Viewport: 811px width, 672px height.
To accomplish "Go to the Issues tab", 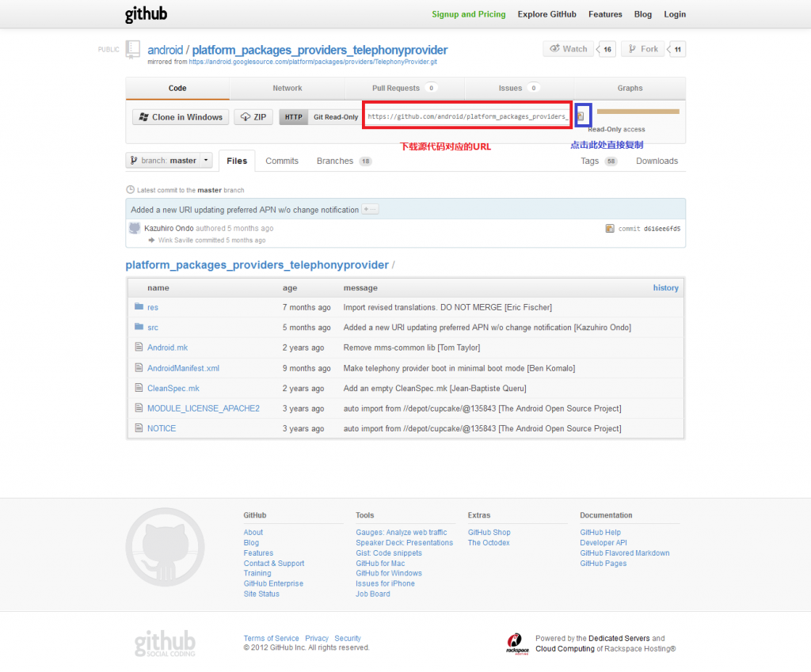I will click(x=519, y=89).
